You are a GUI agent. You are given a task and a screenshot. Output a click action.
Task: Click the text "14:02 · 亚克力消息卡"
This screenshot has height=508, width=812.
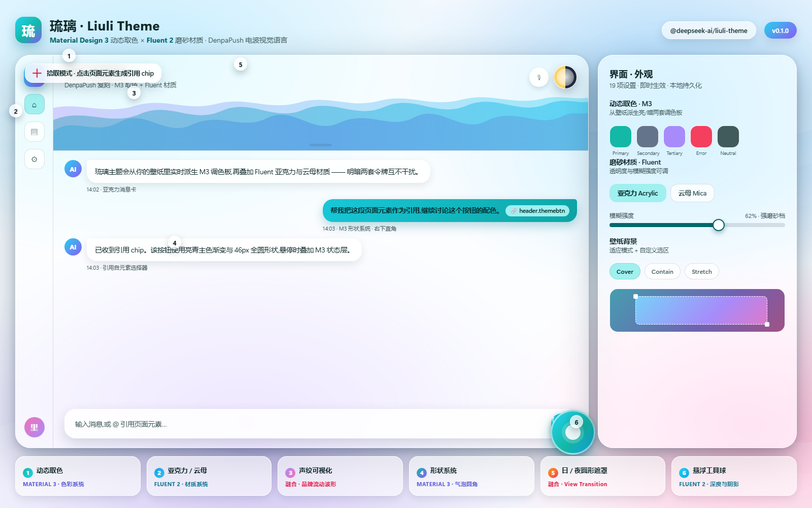(111, 189)
